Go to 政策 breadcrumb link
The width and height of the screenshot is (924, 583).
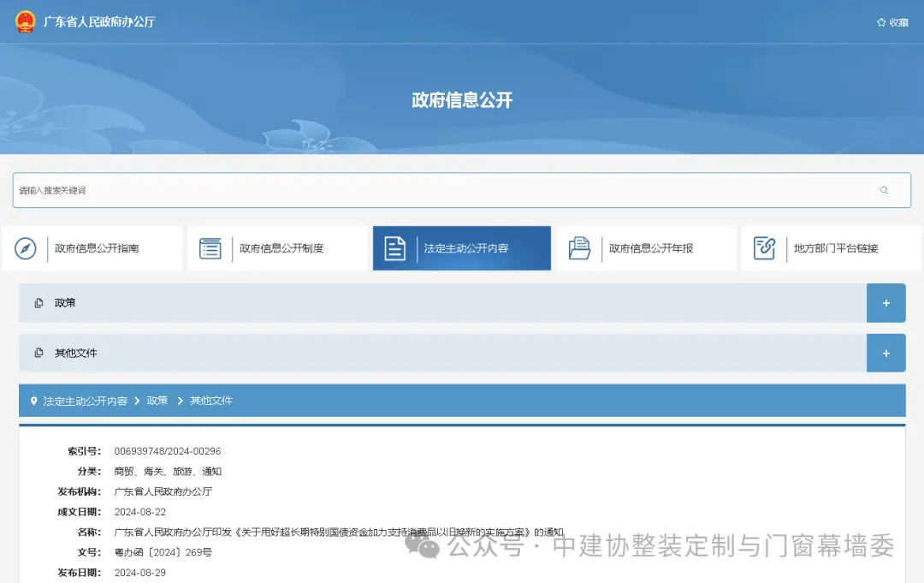[157, 401]
